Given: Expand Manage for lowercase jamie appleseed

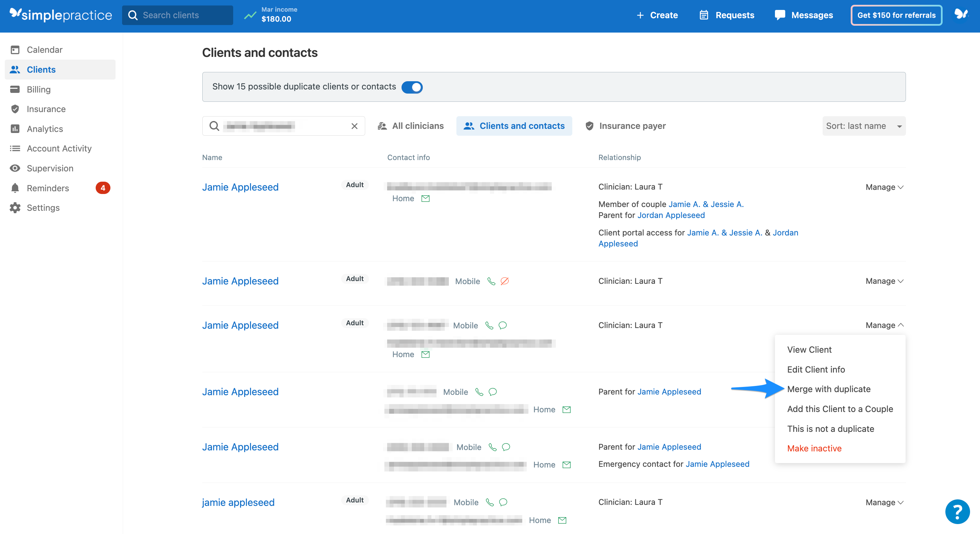Looking at the screenshot, I should tap(884, 502).
